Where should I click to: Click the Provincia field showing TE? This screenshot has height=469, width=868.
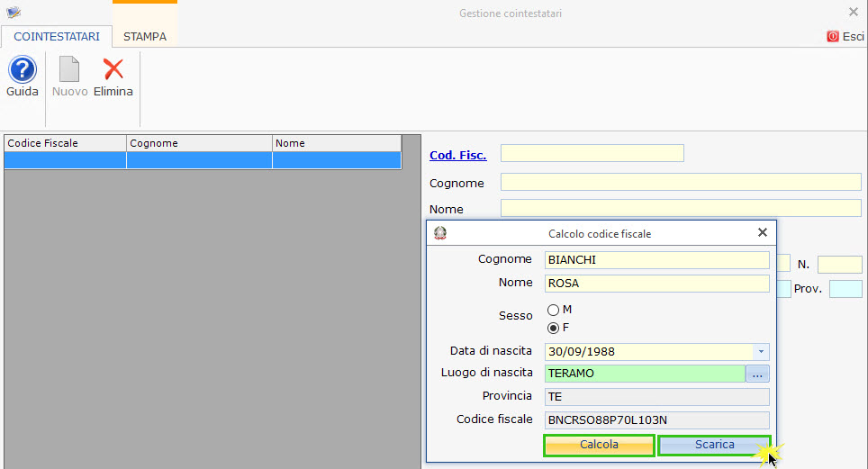[x=656, y=397]
